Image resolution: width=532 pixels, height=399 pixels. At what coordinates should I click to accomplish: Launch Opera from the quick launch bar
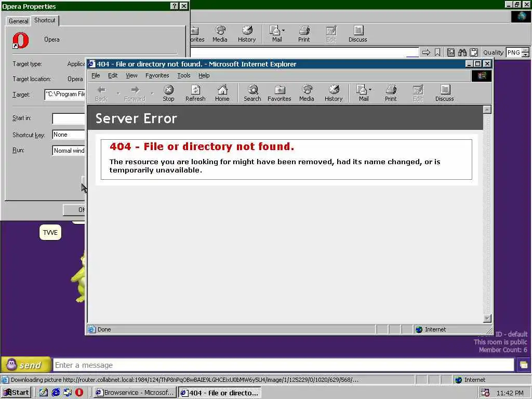pos(79,392)
